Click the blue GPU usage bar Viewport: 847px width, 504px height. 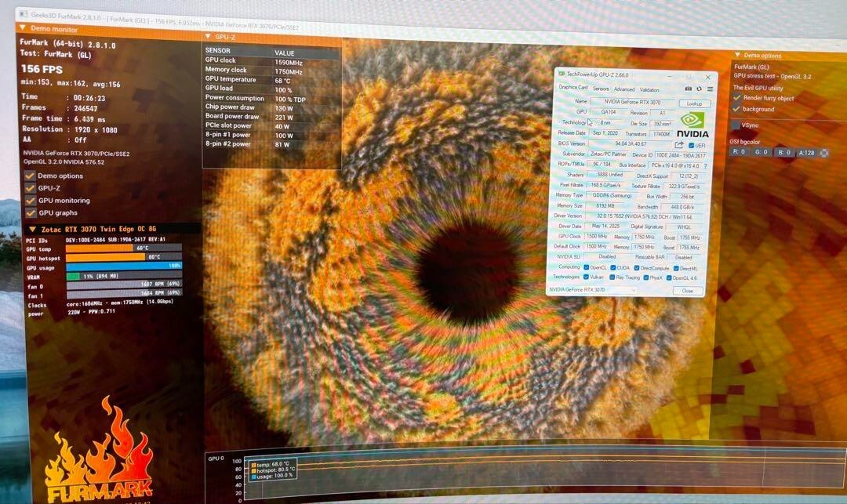[x=124, y=266]
